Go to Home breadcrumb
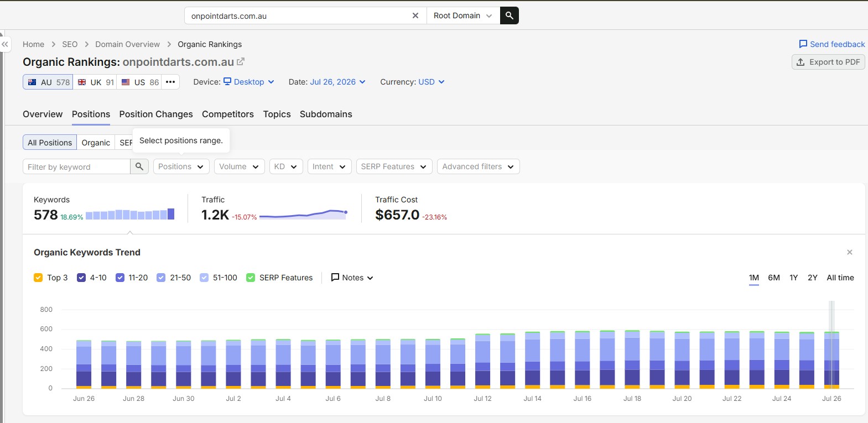The height and width of the screenshot is (423, 868). click(x=33, y=44)
